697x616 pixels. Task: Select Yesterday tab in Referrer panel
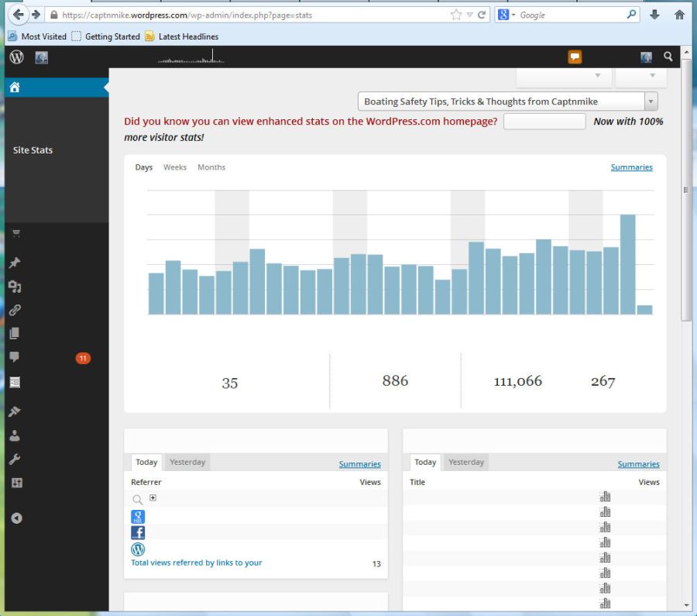pos(187,463)
